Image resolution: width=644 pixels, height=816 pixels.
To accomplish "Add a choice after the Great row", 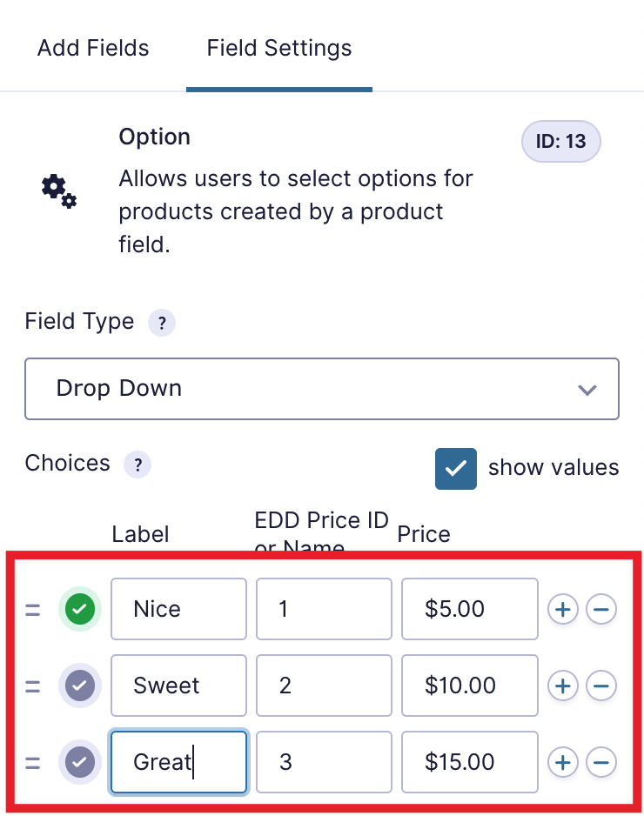I will 563,763.
